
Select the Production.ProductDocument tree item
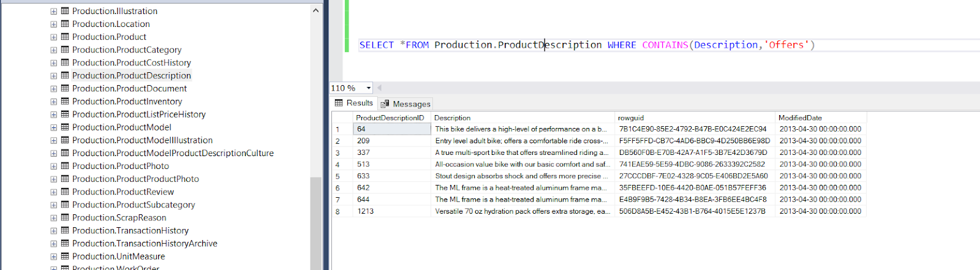pyautogui.click(x=129, y=88)
